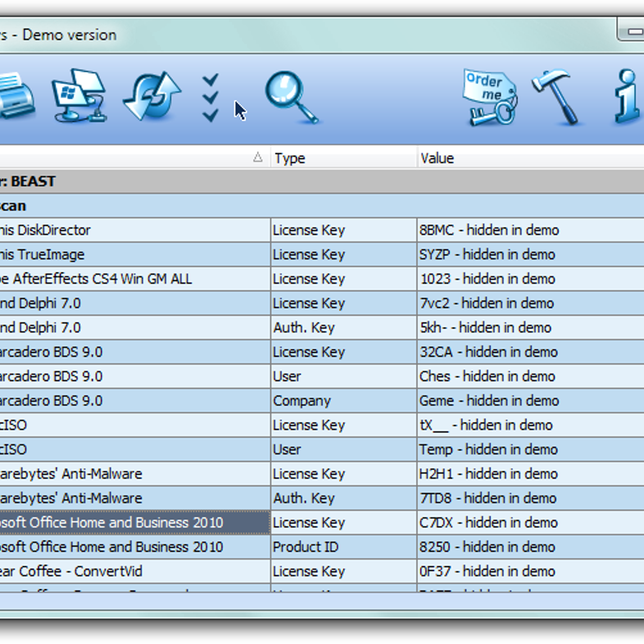Click the value 'Geme - hidden in demo'
This screenshot has width=644, height=644.
[x=489, y=401]
